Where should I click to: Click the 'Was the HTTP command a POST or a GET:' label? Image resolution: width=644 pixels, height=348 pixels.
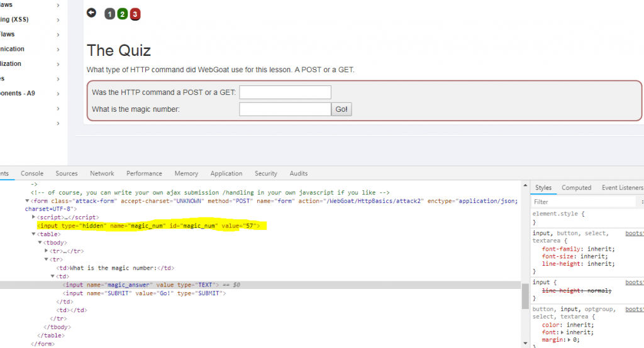[x=164, y=92]
